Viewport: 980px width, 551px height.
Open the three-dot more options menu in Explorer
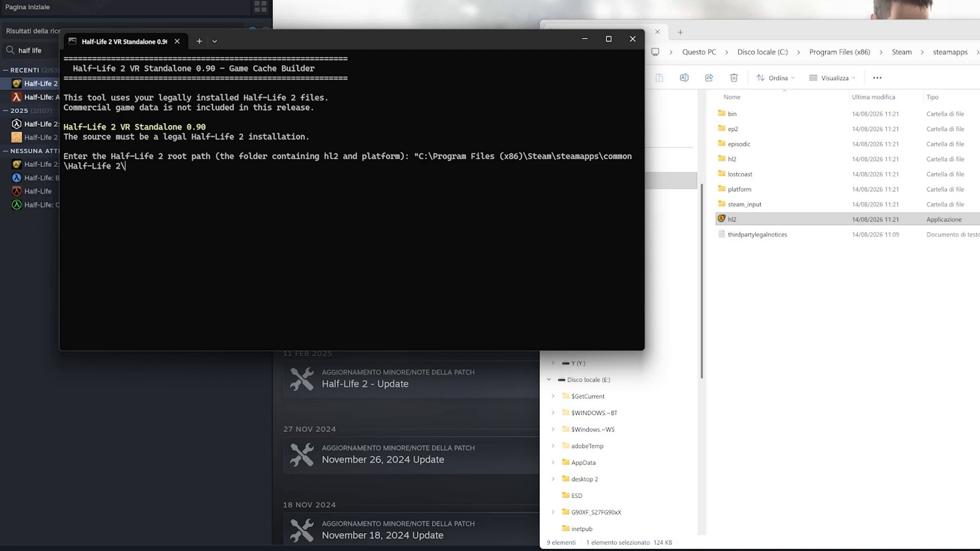tap(877, 78)
